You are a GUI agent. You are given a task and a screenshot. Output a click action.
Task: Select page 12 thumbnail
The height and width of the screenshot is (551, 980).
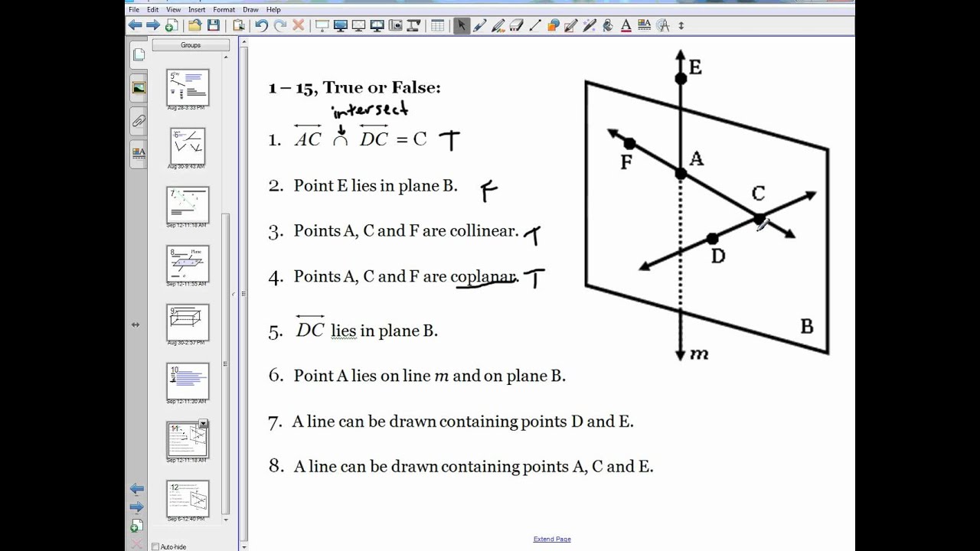pos(188,499)
